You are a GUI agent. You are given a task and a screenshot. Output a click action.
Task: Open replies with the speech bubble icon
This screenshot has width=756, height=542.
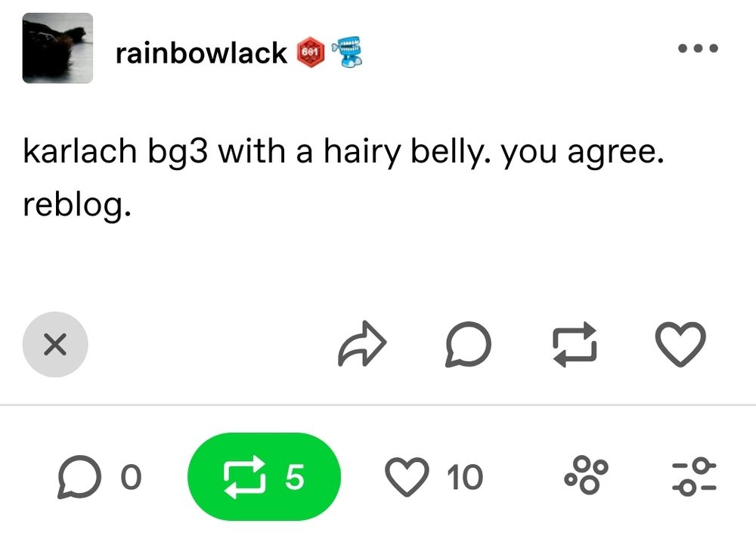[469, 345]
